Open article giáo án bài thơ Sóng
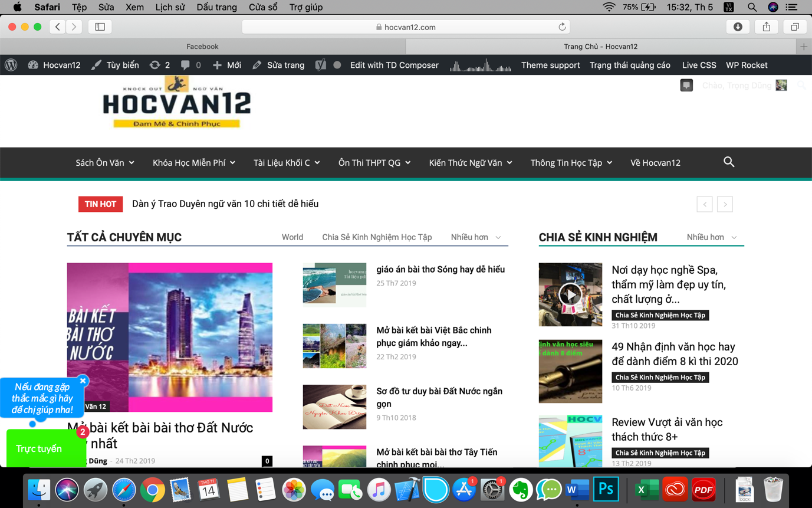 pos(440,270)
